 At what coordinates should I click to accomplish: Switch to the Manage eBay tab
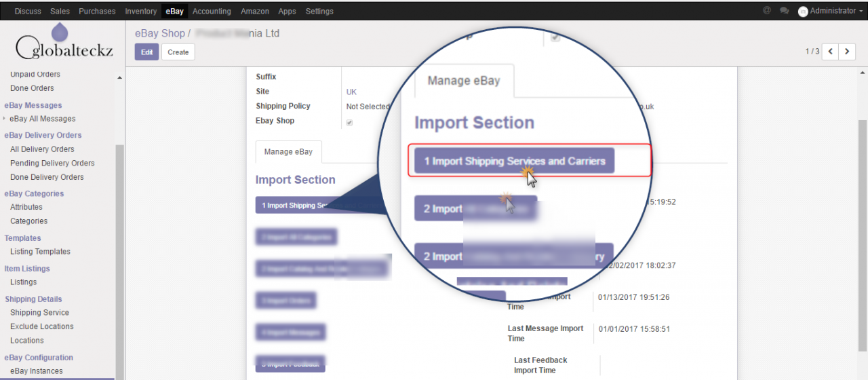288,152
